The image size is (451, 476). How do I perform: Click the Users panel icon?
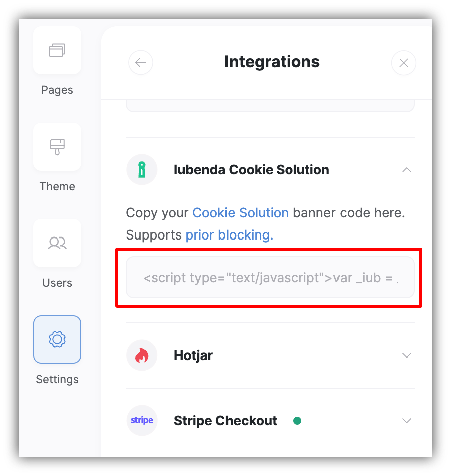[x=57, y=243]
